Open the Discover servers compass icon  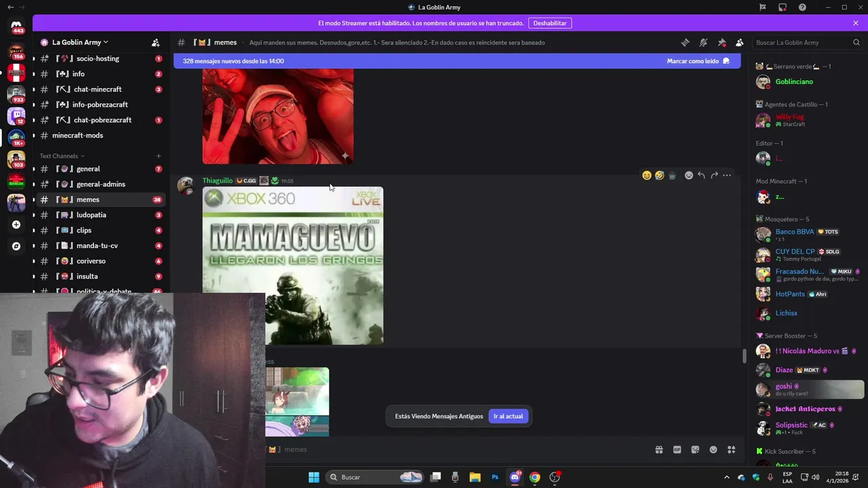coord(16,246)
